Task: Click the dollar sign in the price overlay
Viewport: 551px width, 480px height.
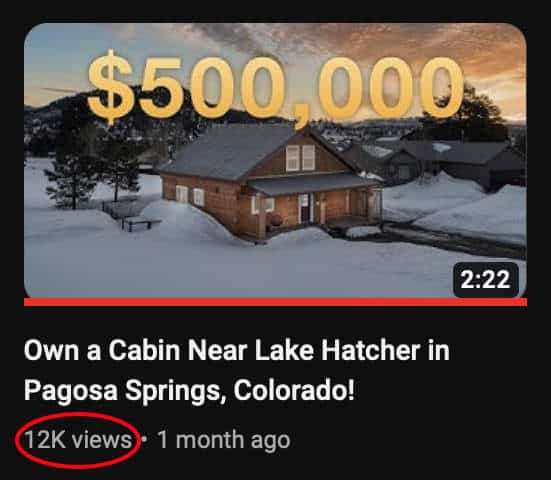Action: point(111,87)
